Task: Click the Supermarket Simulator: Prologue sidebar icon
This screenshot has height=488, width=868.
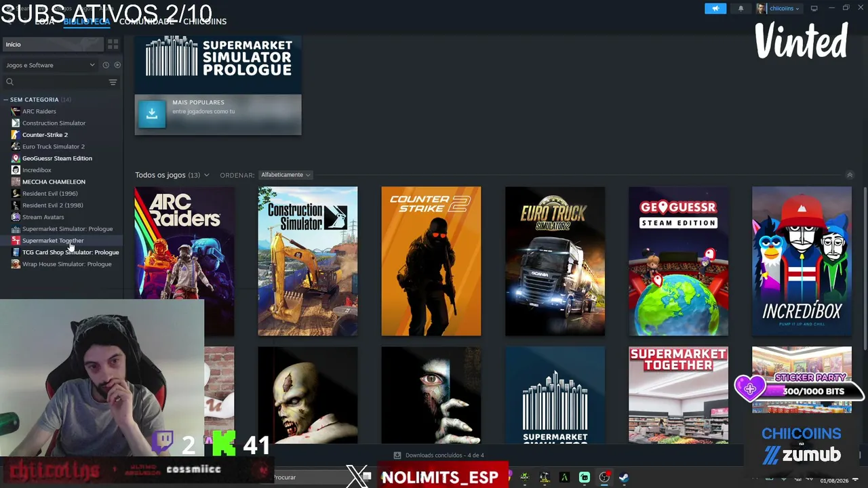Action: click(x=16, y=228)
